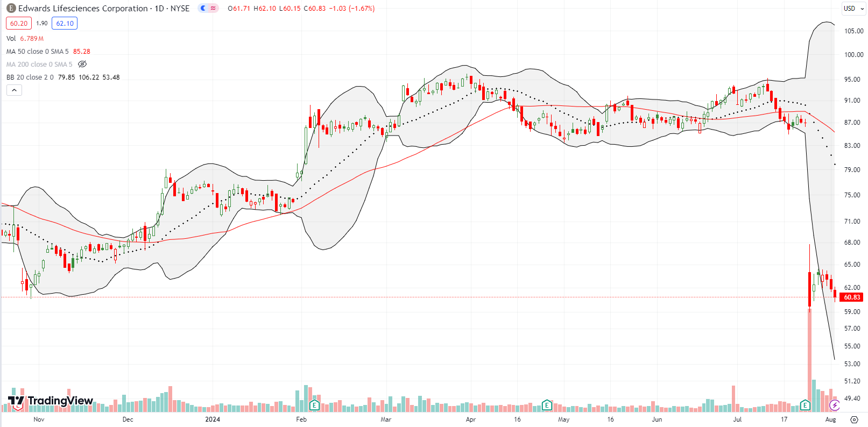Click the Edwards Lifesciences 'E' logo icon

(11, 9)
